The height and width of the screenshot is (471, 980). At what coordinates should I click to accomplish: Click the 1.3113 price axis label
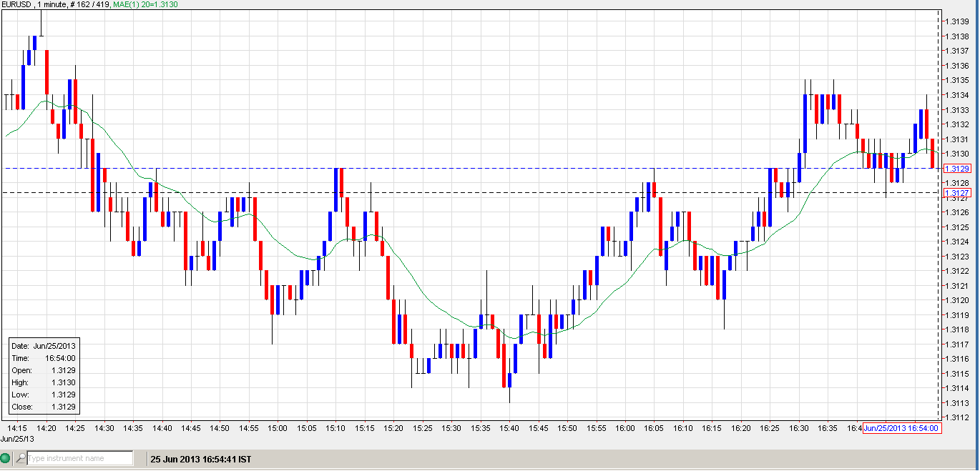coord(957,403)
